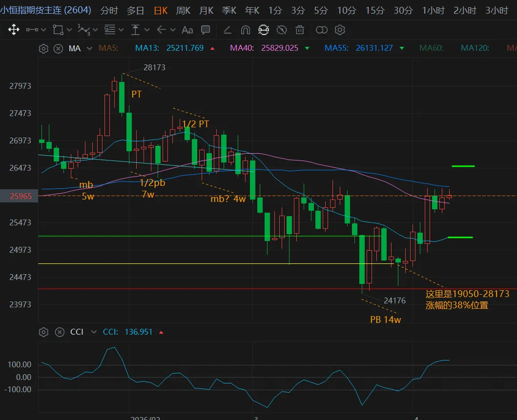Select the line segment drawing tool
This screenshot has width=517, height=420.
32,30
